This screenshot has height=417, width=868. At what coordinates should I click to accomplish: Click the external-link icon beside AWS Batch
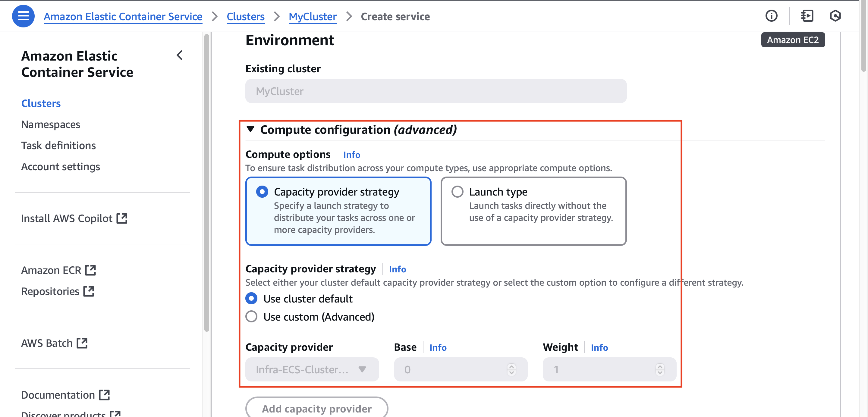82,343
